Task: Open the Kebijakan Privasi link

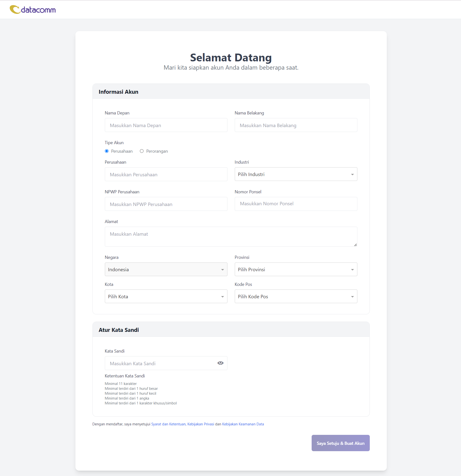Action: tap(201, 424)
